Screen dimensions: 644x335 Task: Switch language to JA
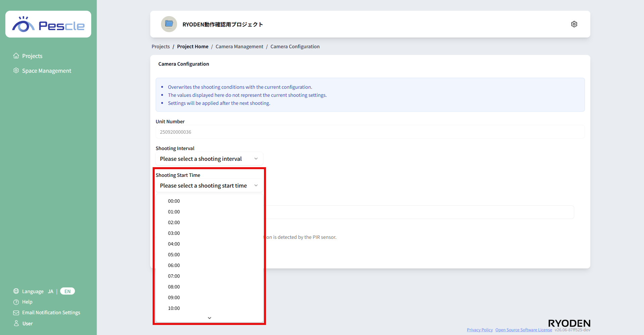point(51,291)
